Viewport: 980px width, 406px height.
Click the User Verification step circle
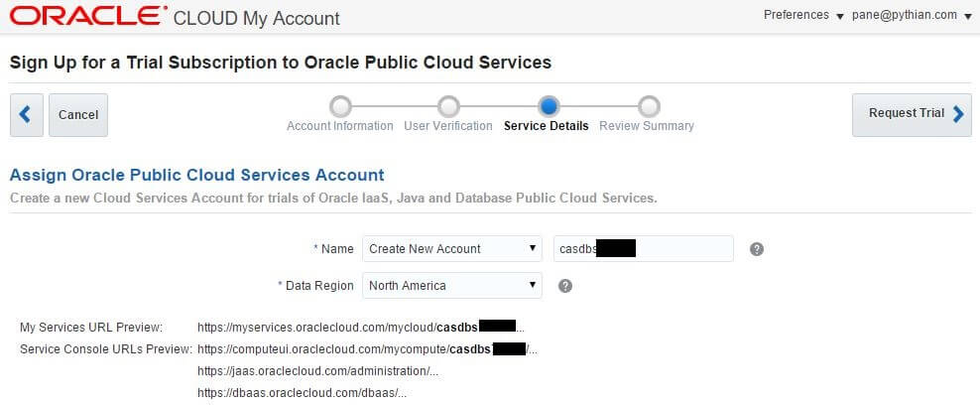tap(448, 106)
